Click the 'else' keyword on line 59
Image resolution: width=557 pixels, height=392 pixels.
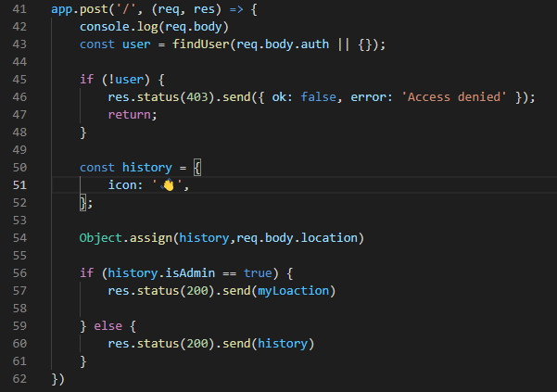108,326
